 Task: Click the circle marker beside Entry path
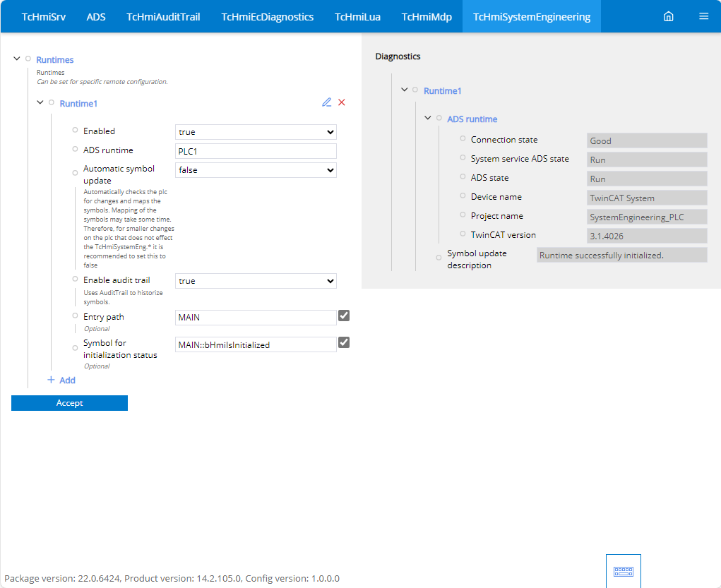pyautogui.click(x=75, y=316)
